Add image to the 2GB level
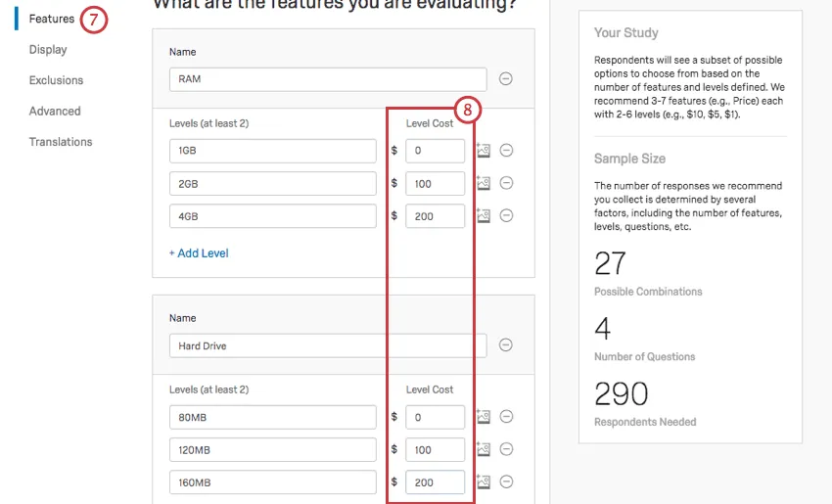The height and width of the screenshot is (504, 832). click(x=484, y=183)
